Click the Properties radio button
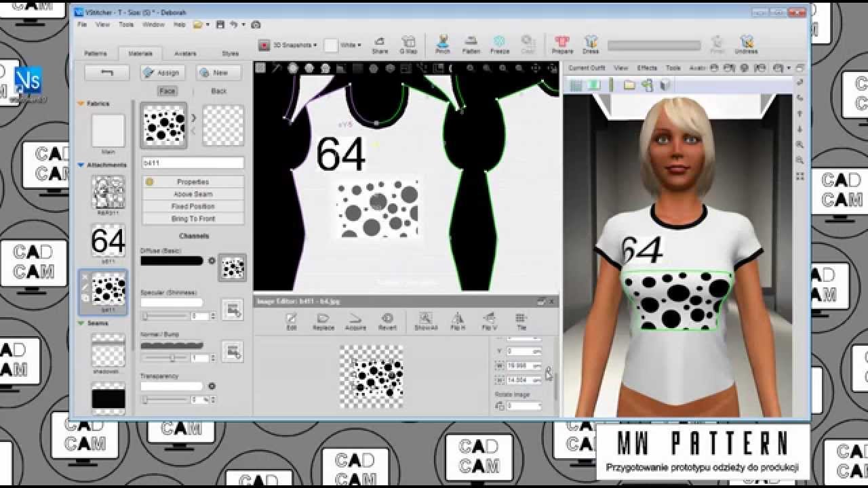This screenshot has height=488, width=868. pos(149,182)
